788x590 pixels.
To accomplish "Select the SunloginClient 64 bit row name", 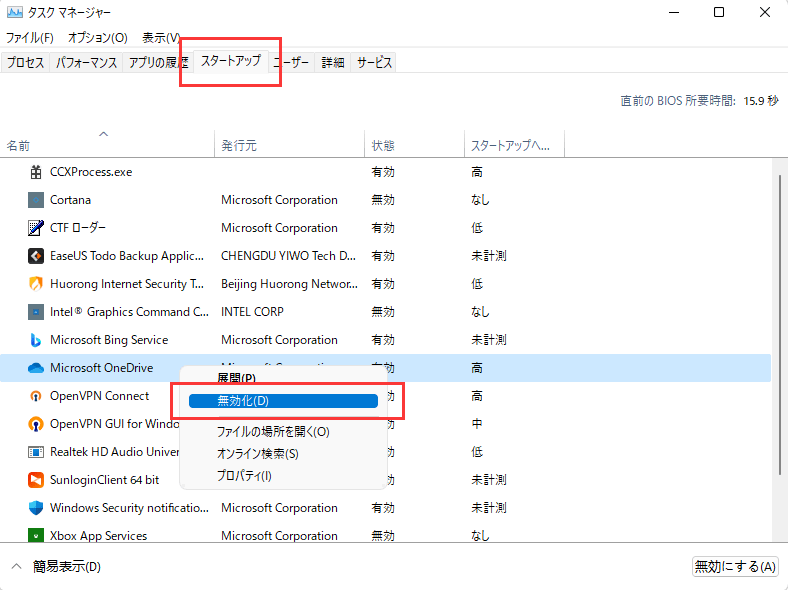I will coord(105,480).
